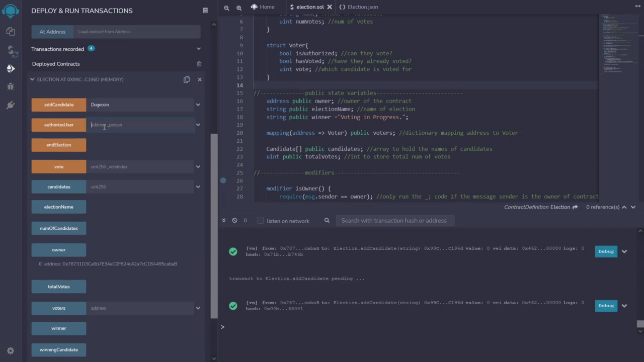Click the transactions recorded count badge
The height and width of the screenshot is (362, 644).
click(91, 49)
